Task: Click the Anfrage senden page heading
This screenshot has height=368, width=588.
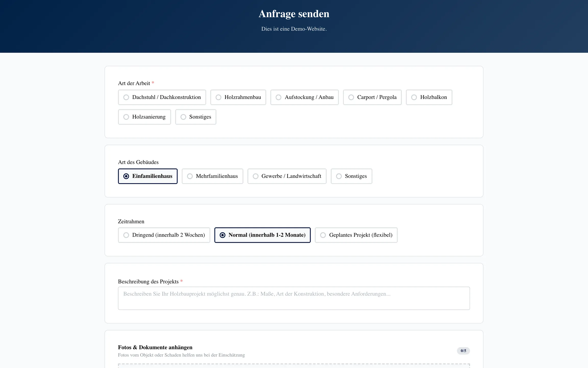Action: point(294,14)
